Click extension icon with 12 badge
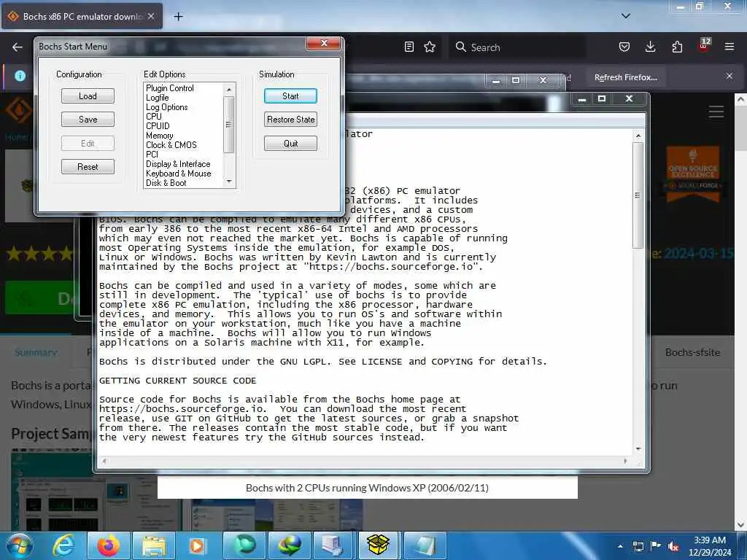The height and width of the screenshot is (560, 747). [x=704, y=46]
